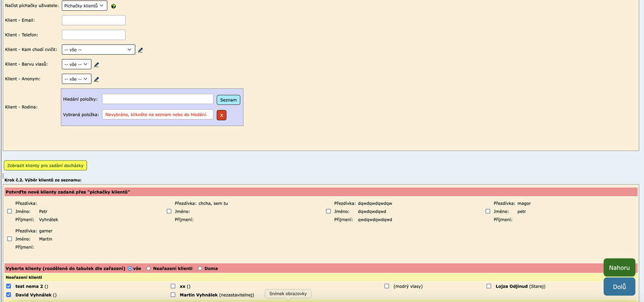Click the Seznam button
Image resolution: width=644 pixels, height=302 pixels.
[228, 100]
